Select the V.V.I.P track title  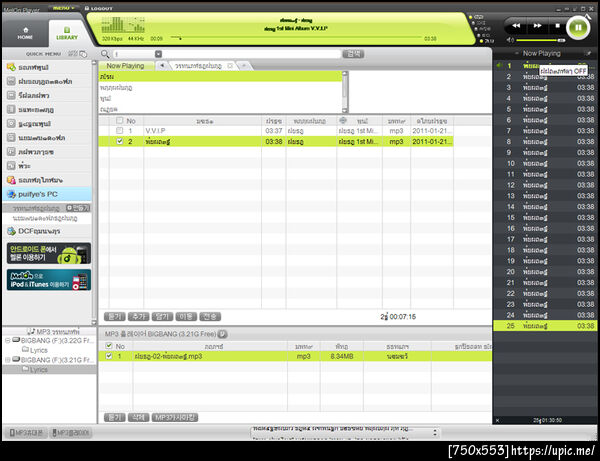[x=155, y=131]
